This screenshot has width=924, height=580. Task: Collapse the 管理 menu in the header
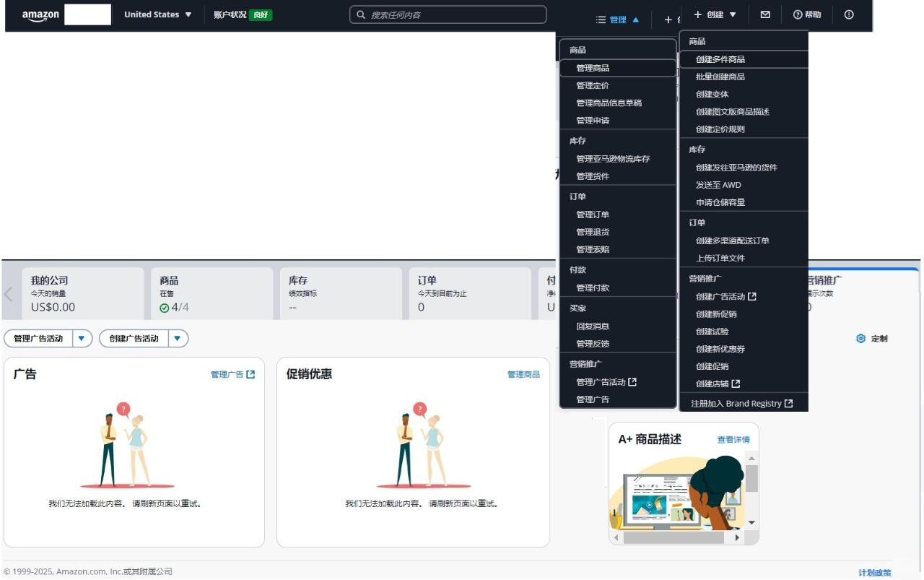tap(618, 20)
